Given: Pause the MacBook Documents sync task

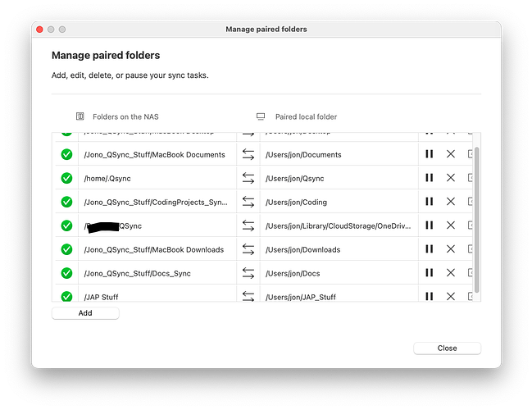Looking at the screenshot, I should [x=429, y=154].
